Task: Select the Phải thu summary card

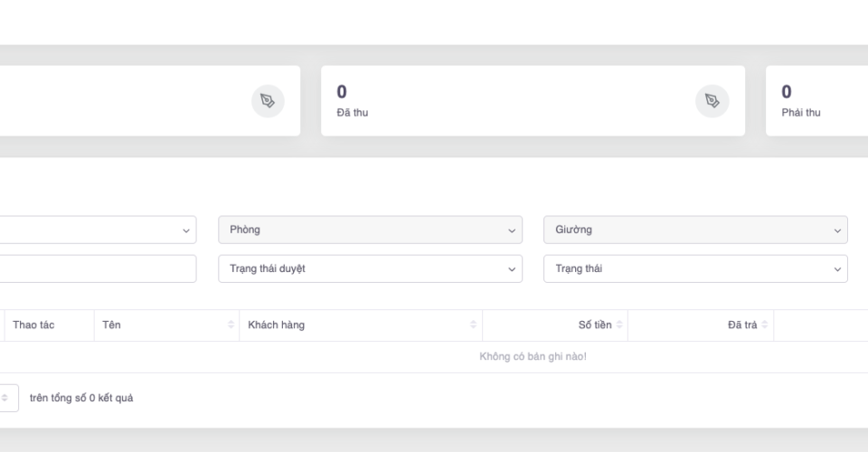Action: coord(814,100)
